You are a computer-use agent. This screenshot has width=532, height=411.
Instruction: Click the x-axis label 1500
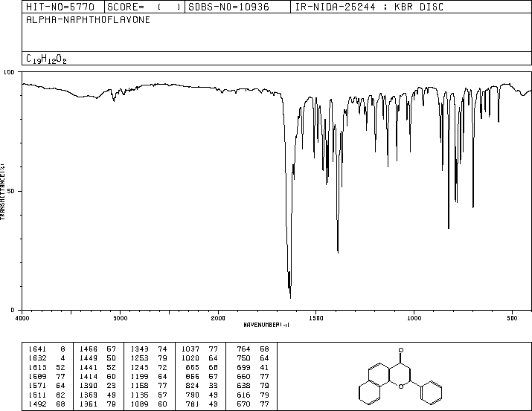pyautogui.click(x=316, y=318)
